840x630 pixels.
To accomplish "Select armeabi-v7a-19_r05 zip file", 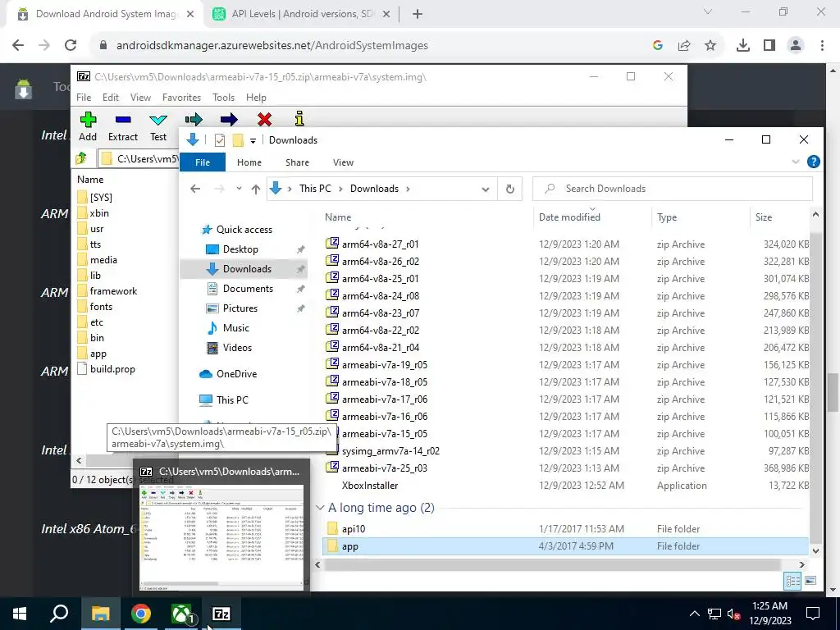I will (x=385, y=365).
